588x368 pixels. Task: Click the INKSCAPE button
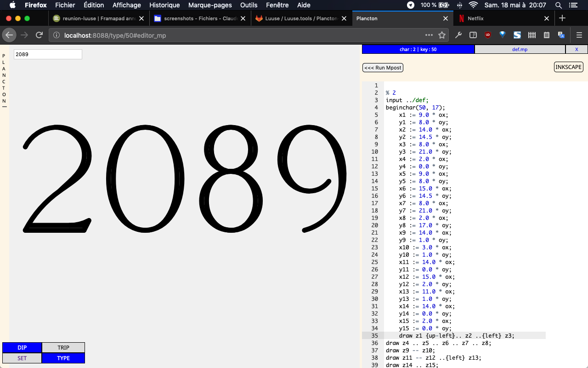568,67
